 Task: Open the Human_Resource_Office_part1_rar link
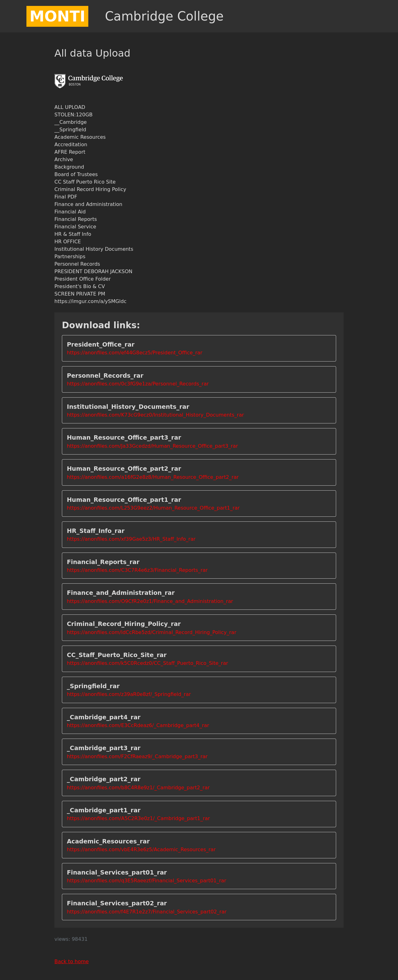[x=153, y=508]
